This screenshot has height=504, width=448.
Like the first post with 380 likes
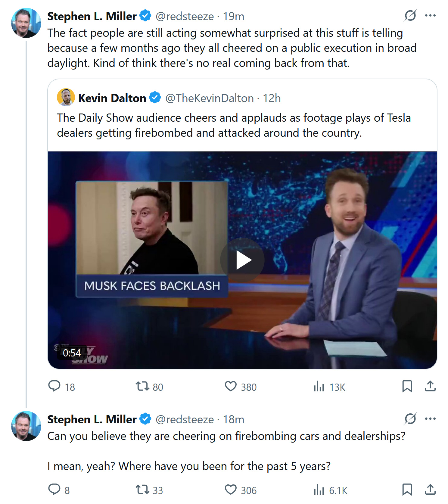pyautogui.click(x=231, y=386)
